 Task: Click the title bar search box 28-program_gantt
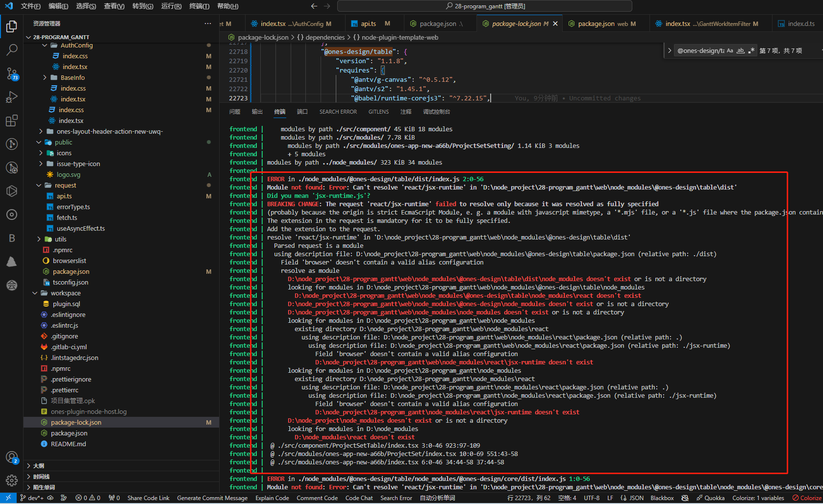tap(485, 6)
